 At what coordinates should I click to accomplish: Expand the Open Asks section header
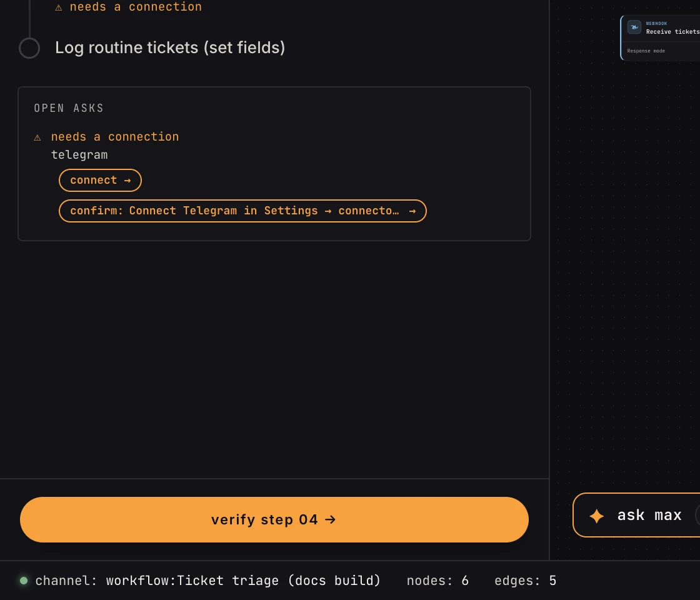click(x=69, y=108)
